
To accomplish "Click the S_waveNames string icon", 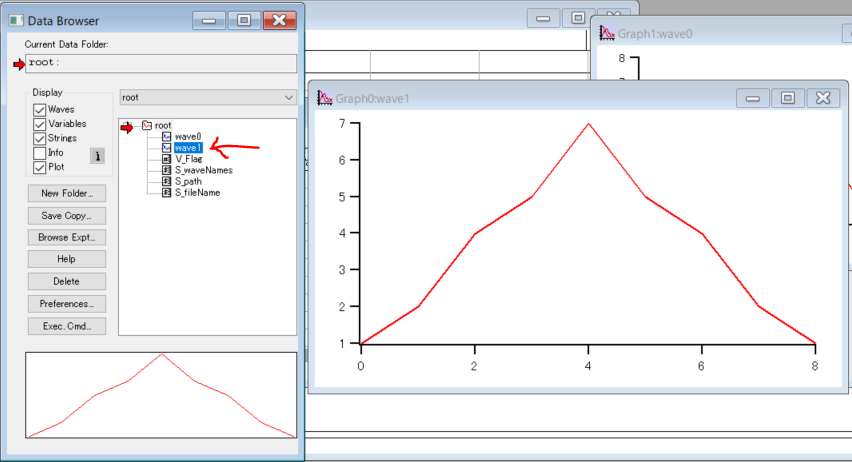I will [166, 170].
